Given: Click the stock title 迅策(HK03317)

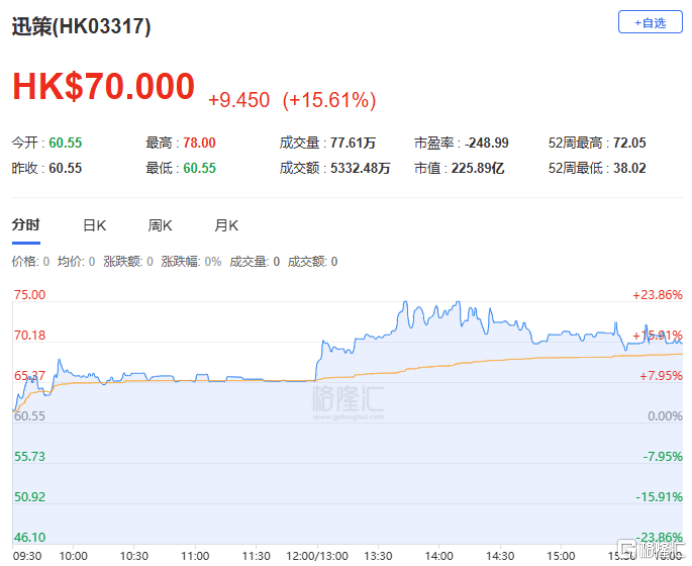Looking at the screenshot, I should 81,27.
